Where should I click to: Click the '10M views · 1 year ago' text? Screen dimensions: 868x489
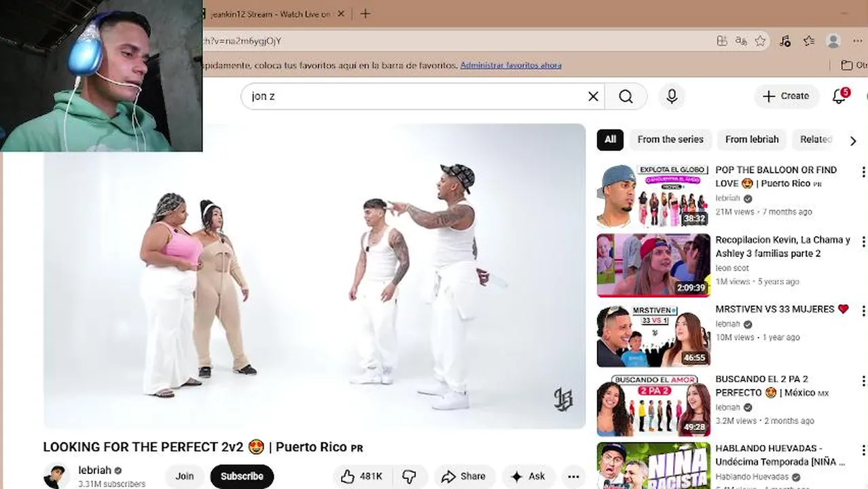click(757, 338)
